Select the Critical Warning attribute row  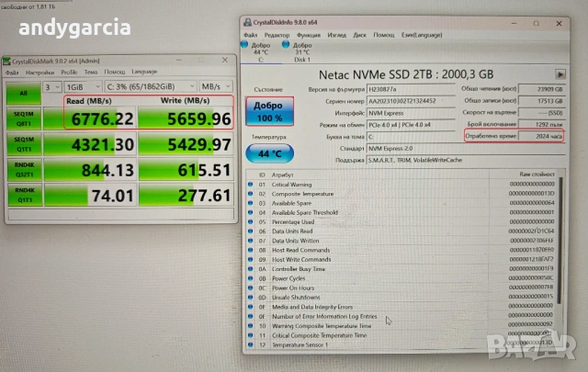(x=401, y=184)
